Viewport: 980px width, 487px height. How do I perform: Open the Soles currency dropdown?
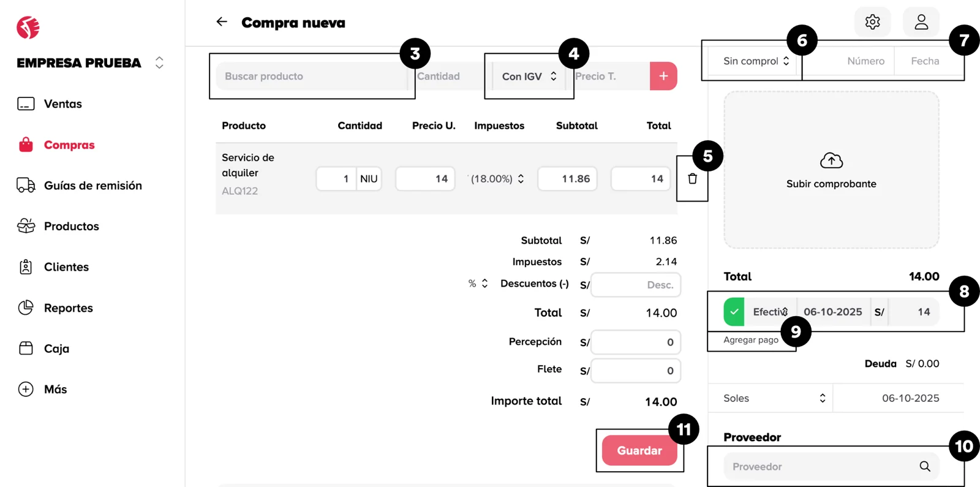pos(774,398)
